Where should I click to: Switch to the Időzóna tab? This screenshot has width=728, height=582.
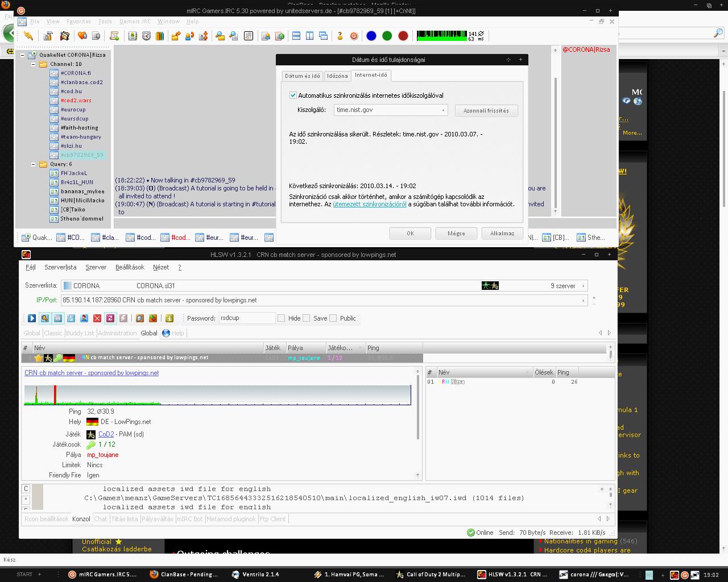tap(337, 76)
